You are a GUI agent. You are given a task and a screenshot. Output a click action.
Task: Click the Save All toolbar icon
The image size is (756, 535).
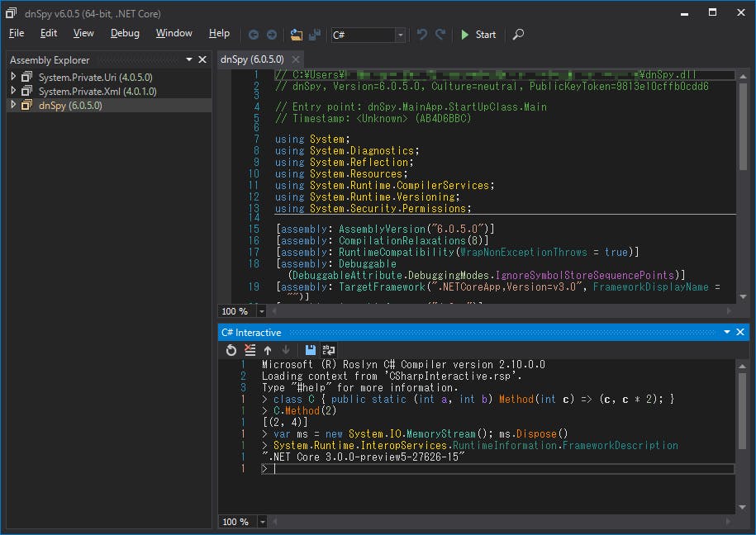(x=314, y=35)
